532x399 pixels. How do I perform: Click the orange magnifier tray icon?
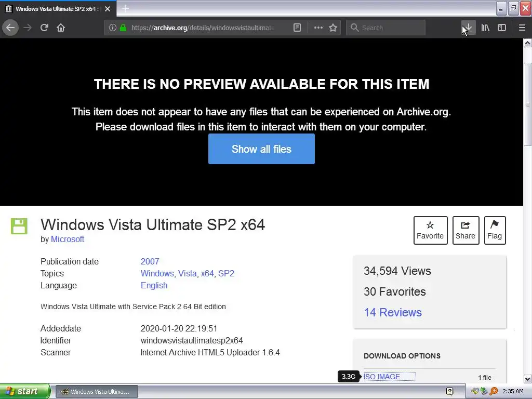(x=494, y=391)
